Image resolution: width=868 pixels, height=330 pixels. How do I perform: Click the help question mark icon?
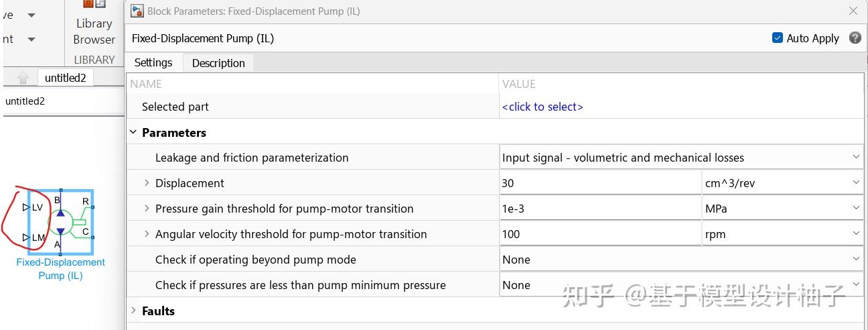(855, 38)
